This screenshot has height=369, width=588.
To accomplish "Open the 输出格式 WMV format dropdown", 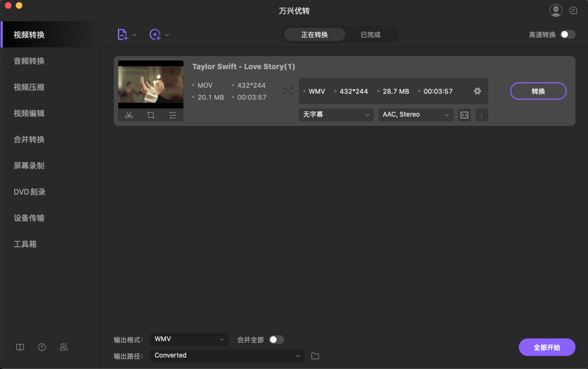I will pyautogui.click(x=189, y=339).
